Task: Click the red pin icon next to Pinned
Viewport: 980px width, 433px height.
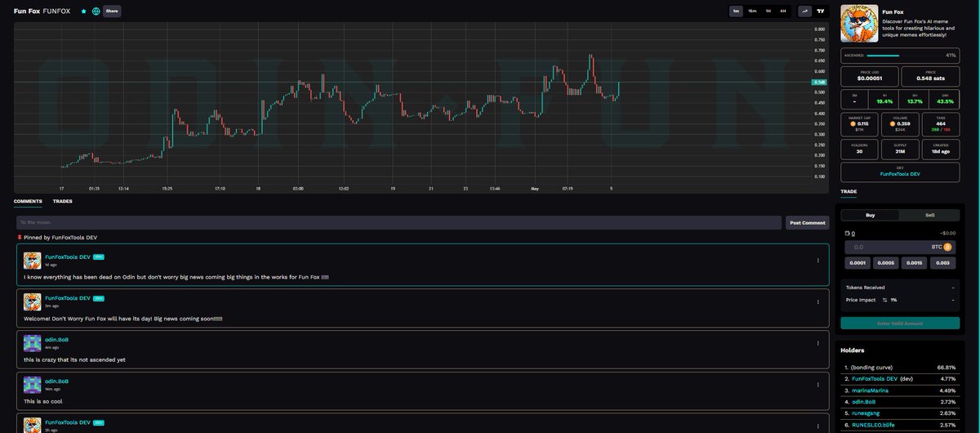Action: (20, 237)
